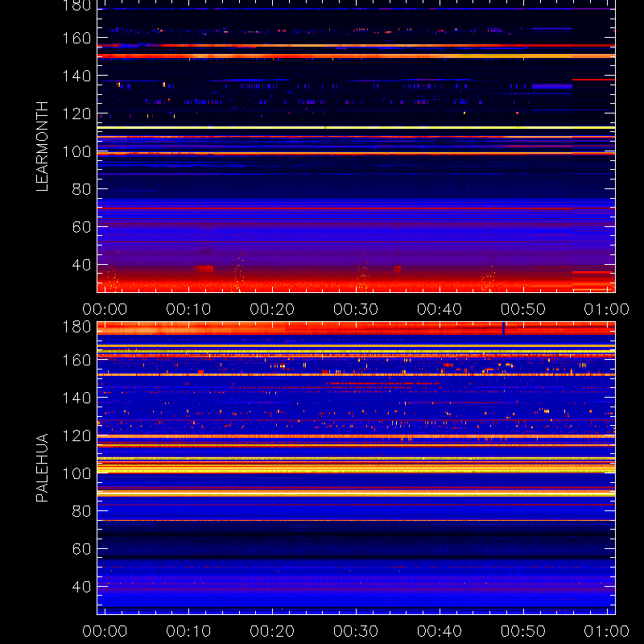Screen dimensions: 644x644
Task: Click 01:00 time label under Palehua plot
Action: (607, 631)
